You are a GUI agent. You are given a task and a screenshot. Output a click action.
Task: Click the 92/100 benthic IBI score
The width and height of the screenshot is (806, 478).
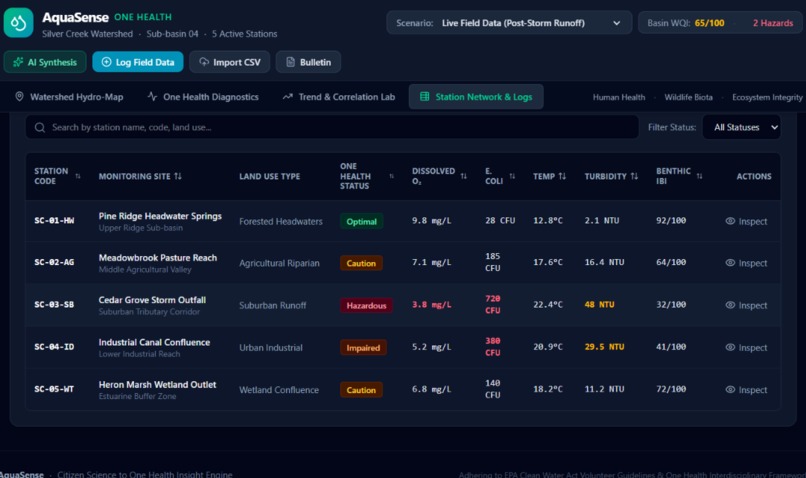tap(671, 220)
